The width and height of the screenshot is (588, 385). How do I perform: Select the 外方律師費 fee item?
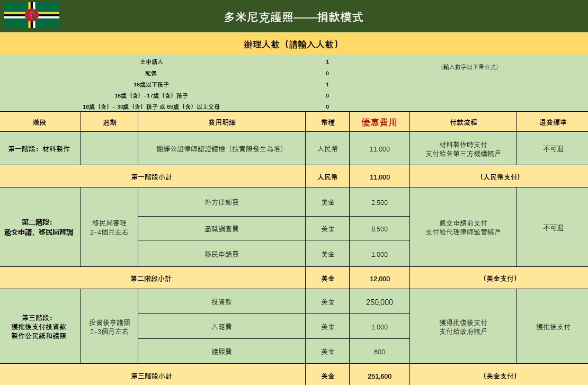[x=221, y=202]
